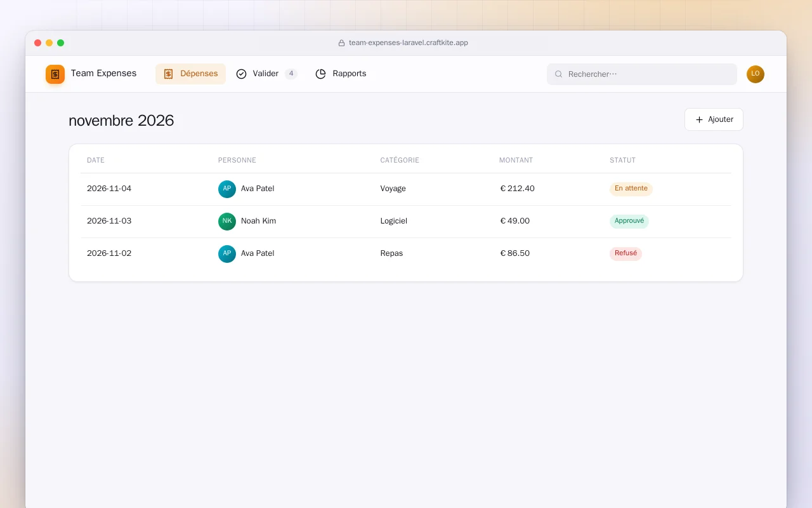This screenshot has width=812, height=508.
Task: Click Ava Patel name on the Voyage row
Action: pyautogui.click(x=258, y=189)
